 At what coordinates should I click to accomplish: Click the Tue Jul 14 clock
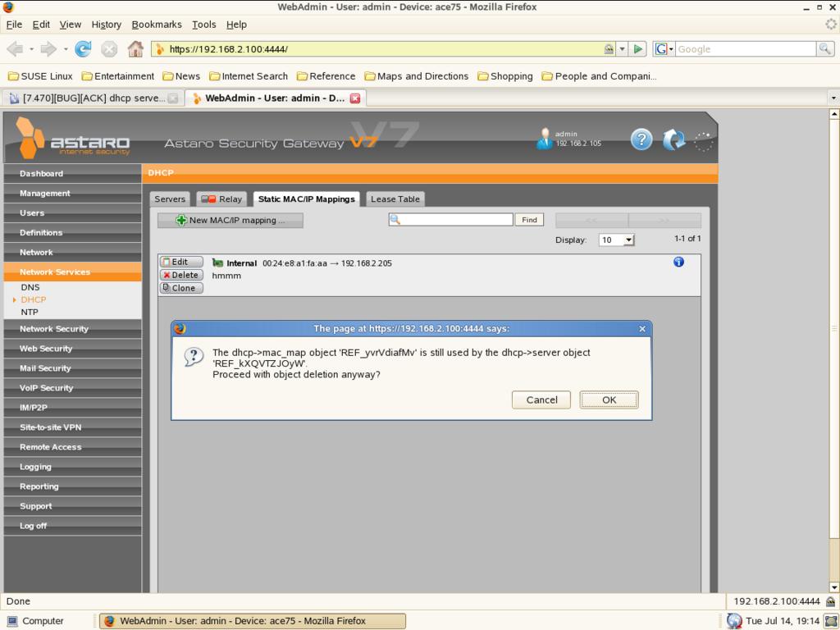(782, 621)
